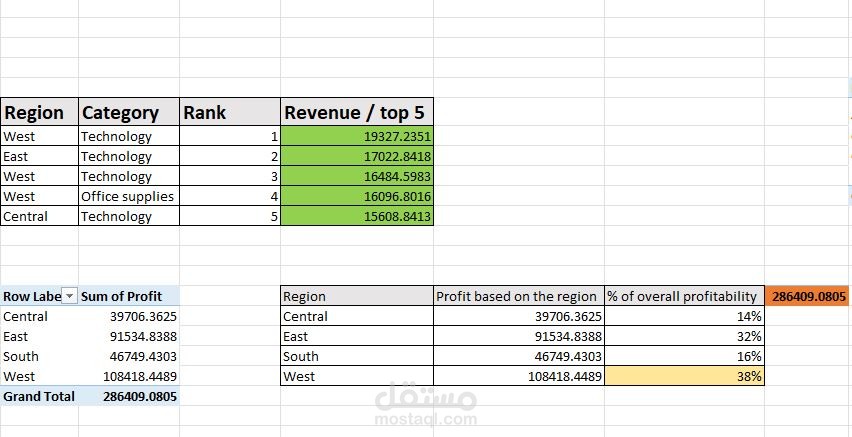Select the Office supplies category cell

pos(129,196)
